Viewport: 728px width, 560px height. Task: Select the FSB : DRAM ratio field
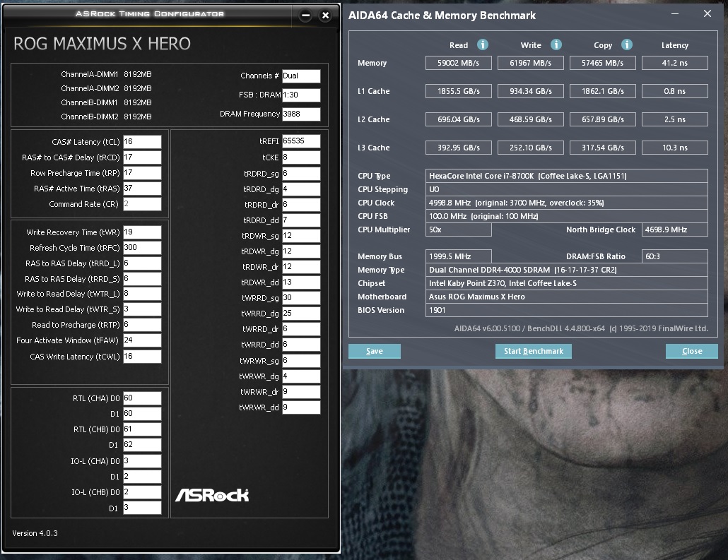301,95
